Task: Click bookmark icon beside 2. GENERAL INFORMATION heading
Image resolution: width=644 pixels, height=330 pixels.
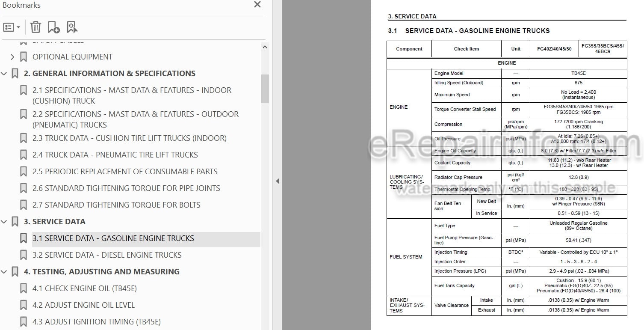Action: tap(15, 74)
